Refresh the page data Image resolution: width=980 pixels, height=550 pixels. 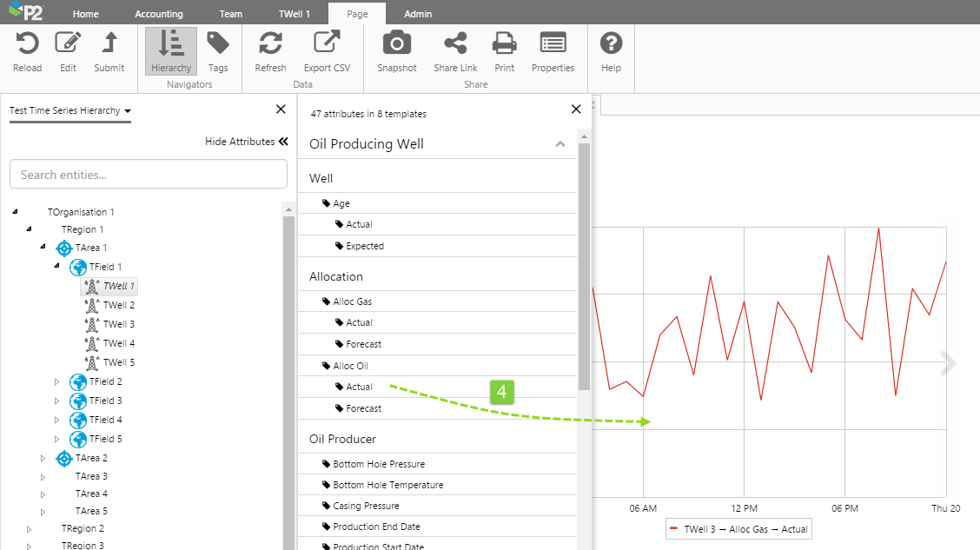[x=270, y=44]
